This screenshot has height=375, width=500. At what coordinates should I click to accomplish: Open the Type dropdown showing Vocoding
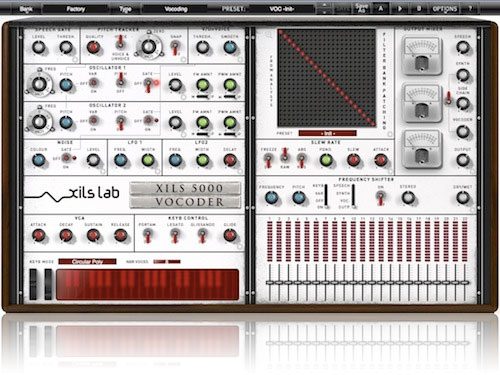[x=176, y=9]
